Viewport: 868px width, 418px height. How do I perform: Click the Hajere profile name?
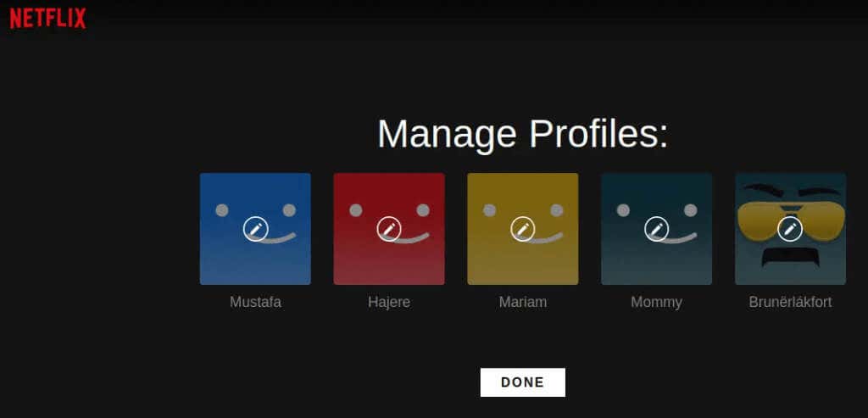pyautogui.click(x=389, y=303)
